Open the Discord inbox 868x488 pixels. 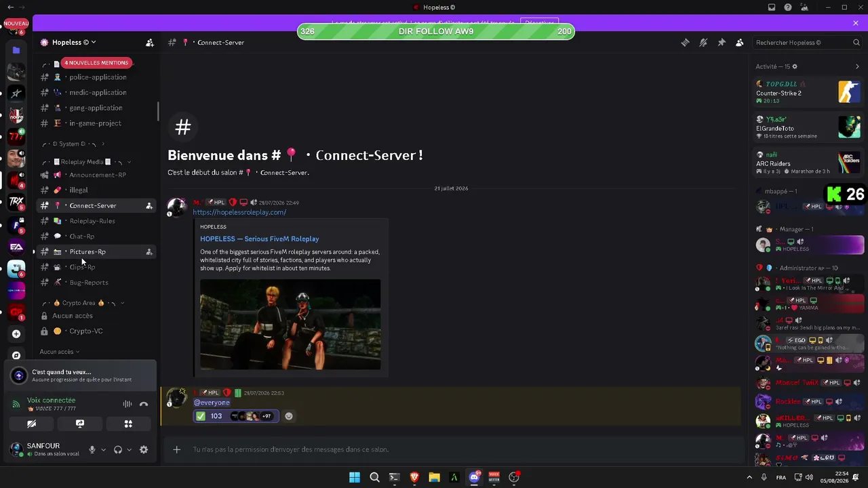click(x=772, y=7)
